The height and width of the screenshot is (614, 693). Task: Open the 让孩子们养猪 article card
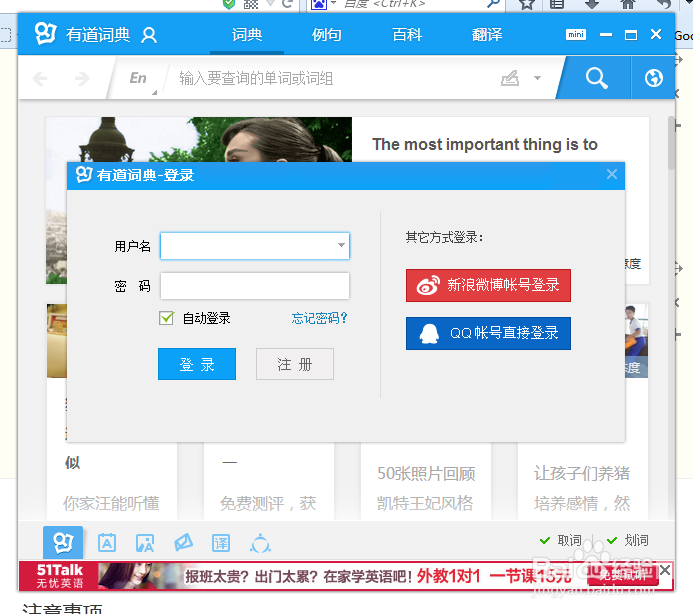(x=583, y=482)
